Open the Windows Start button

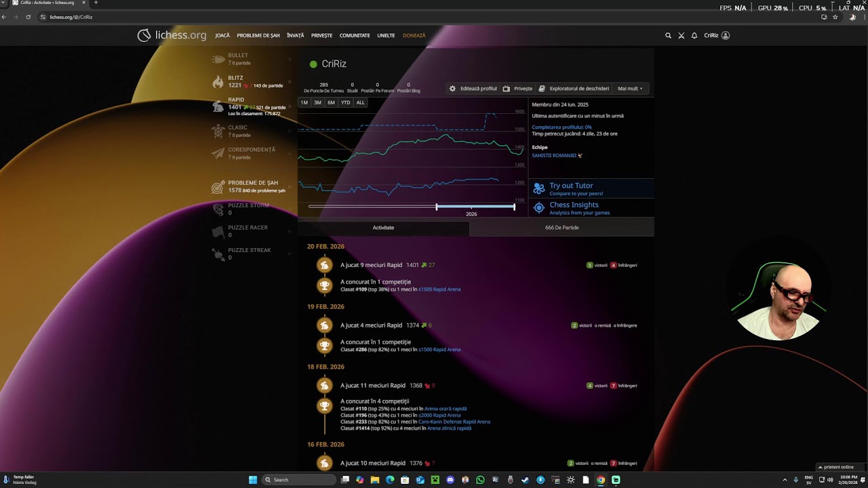pos(253,480)
